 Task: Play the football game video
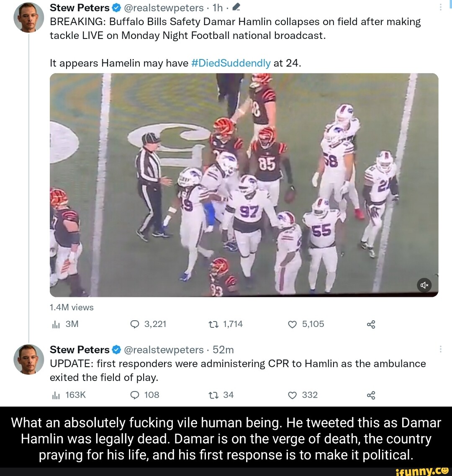(244, 185)
